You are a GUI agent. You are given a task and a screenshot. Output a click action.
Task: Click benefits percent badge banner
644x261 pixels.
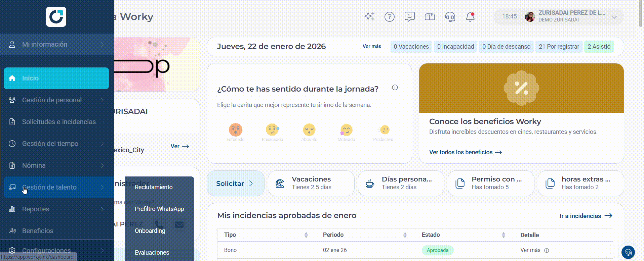click(x=521, y=88)
